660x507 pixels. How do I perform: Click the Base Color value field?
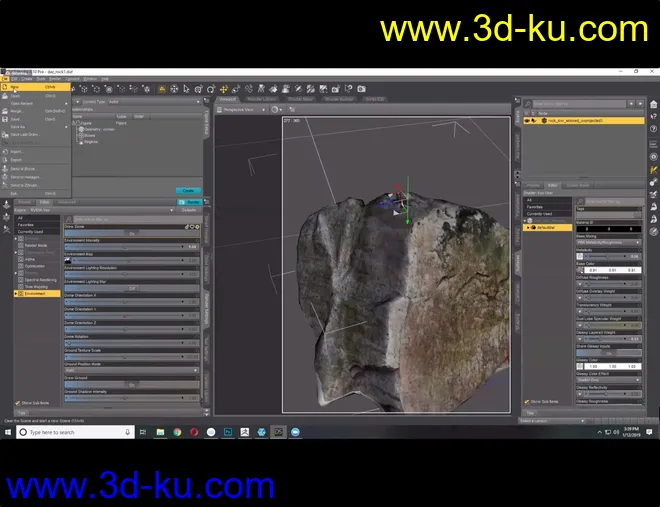[x=613, y=270]
